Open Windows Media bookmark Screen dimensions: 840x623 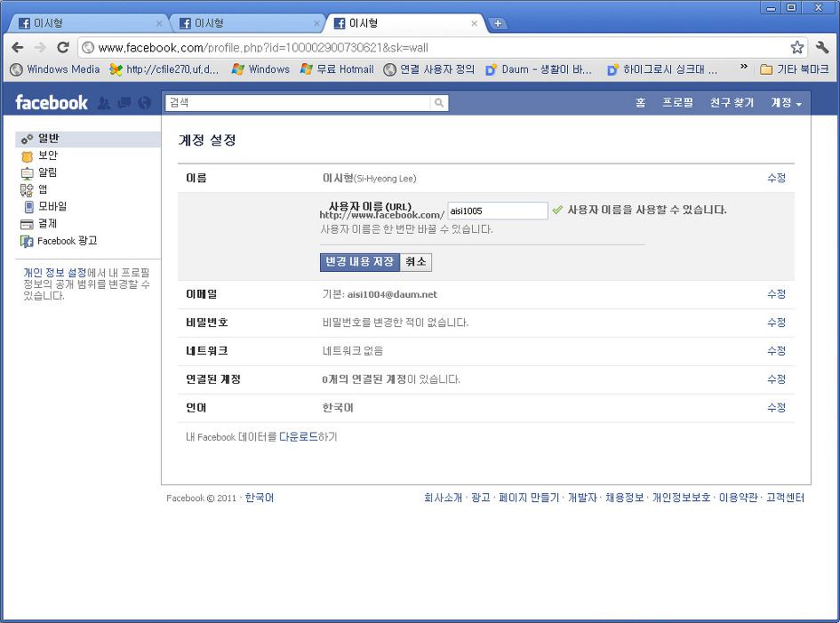point(55,69)
